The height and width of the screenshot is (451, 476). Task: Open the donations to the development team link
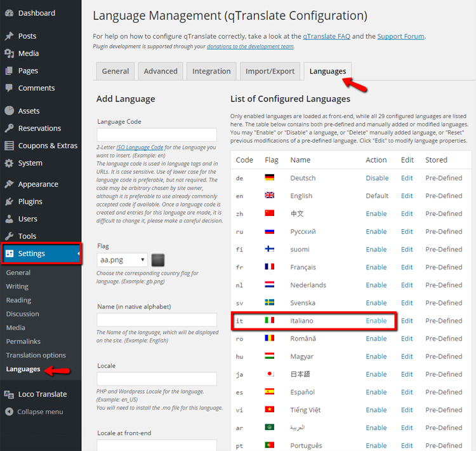250,46
